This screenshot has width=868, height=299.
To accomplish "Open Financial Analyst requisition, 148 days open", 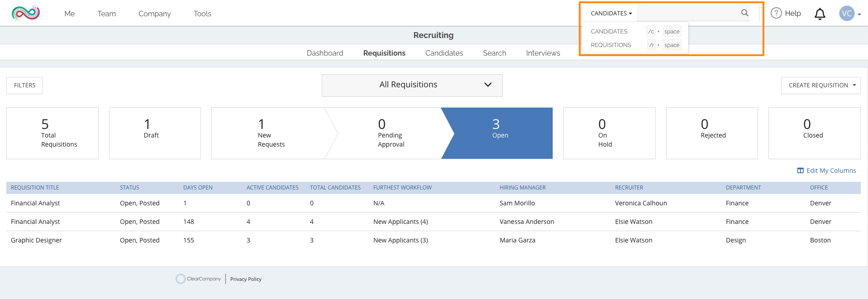I will [x=35, y=222].
